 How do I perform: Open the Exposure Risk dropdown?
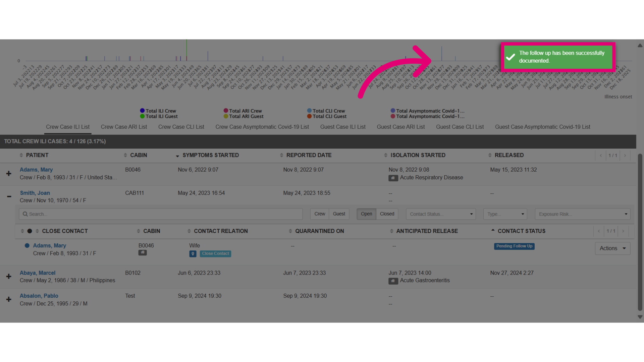583,214
